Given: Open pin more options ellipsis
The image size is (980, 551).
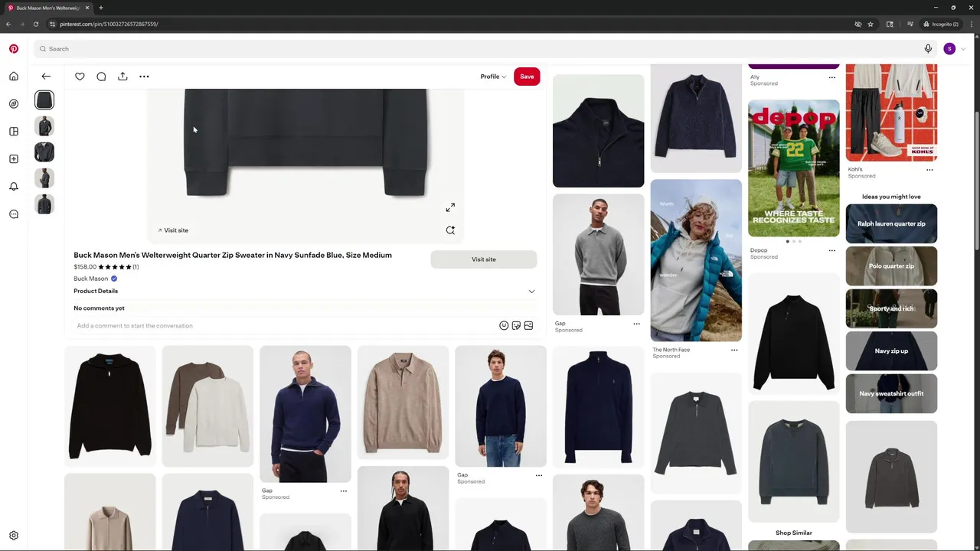Looking at the screenshot, I should click(144, 77).
